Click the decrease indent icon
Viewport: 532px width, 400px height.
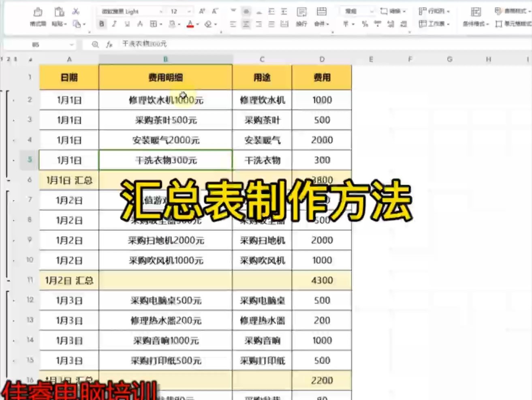[x=271, y=11]
